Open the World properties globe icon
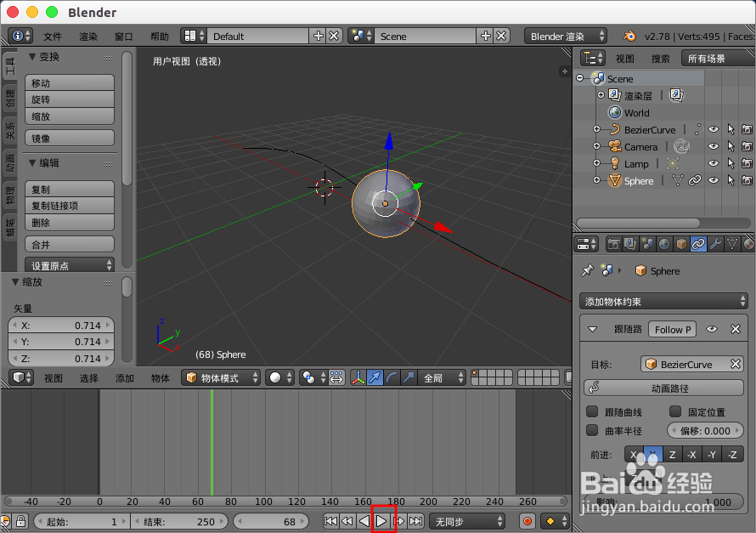 [664, 244]
